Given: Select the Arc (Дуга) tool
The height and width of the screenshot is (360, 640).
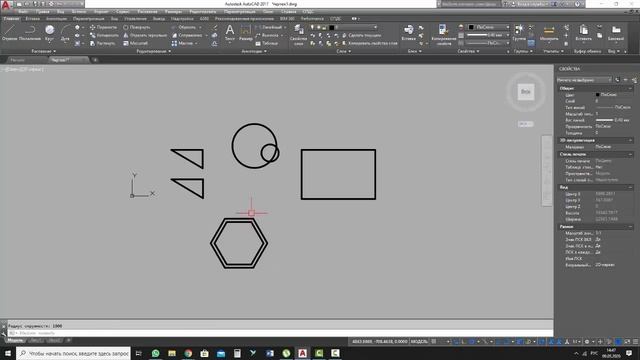Looking at the screenshot, I should (65, 33).
